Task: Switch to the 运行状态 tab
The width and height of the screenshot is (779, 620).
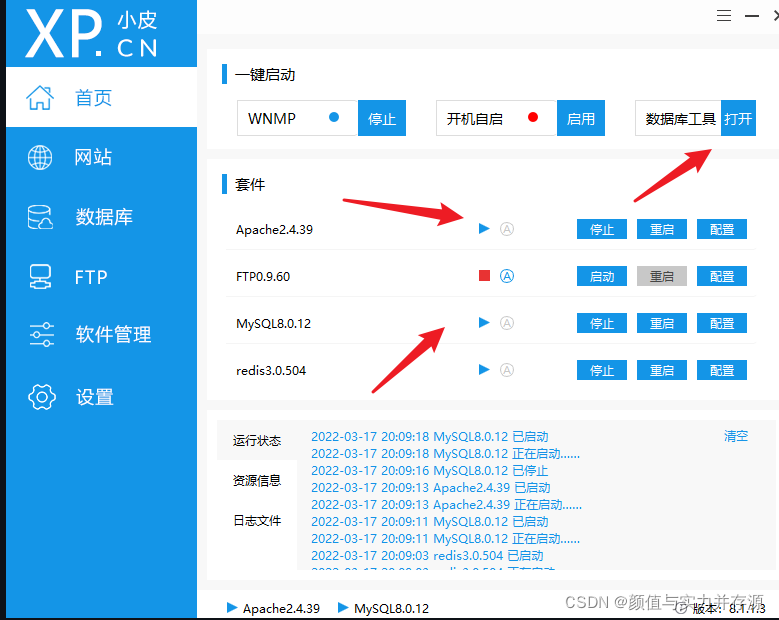Action: coord(257,441)
